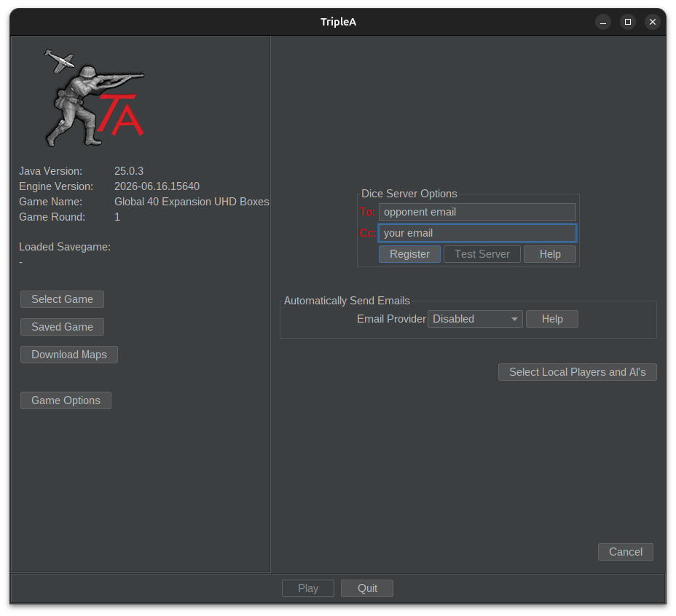This screenshot has width=676, height=616.
Task: Click the 'Dice Server Options' group title
Action: tap(409, 194)
